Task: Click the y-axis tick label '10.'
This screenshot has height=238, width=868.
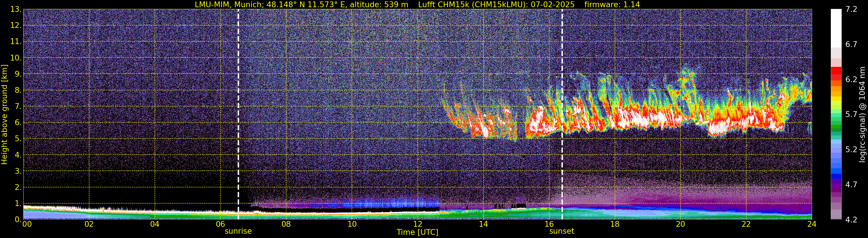Action: pos(16,58)
